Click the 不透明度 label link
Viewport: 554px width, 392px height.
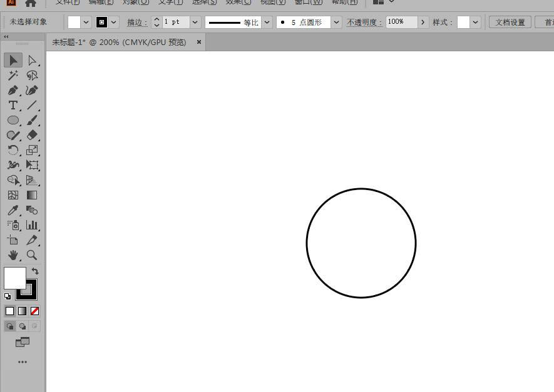(x=364, y=23)
